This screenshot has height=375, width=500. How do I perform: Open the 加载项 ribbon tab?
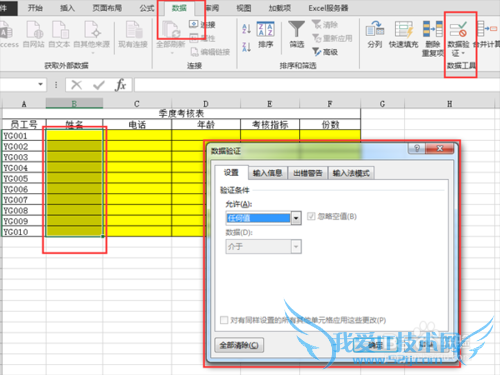[280, 8]
